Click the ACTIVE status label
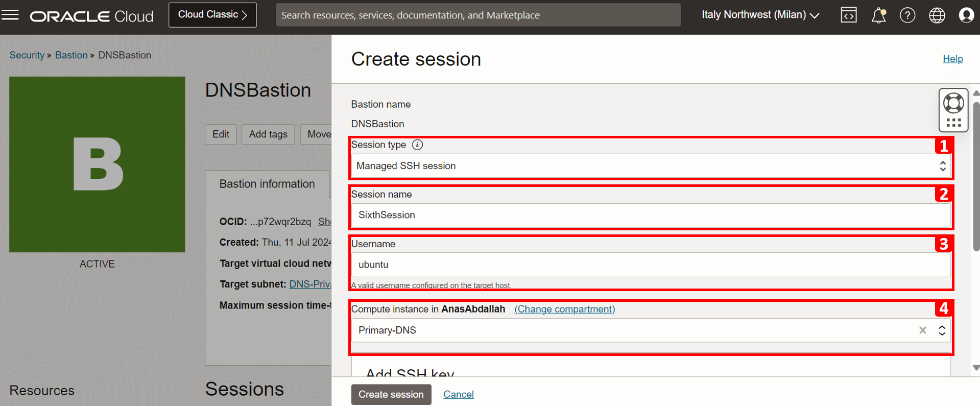Screen dimensions: 980x406 pyautogui.click(x=97, y=264)
